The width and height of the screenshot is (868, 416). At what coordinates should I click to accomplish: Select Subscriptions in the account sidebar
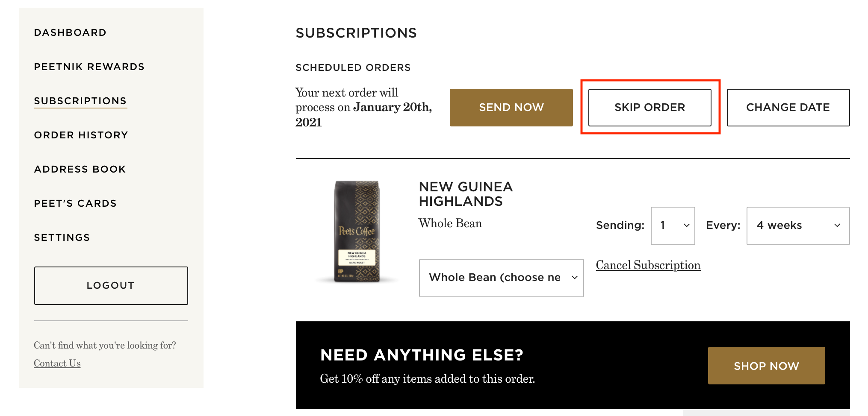(80, 101)
